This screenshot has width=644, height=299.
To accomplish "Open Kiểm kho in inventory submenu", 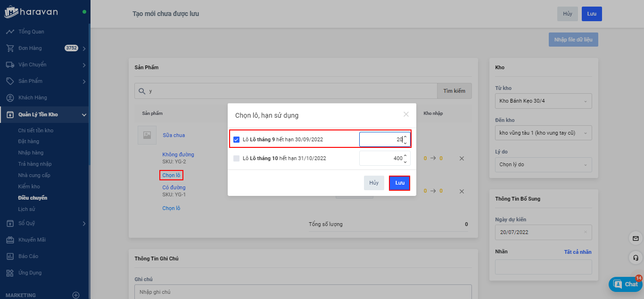I will 29,186.
